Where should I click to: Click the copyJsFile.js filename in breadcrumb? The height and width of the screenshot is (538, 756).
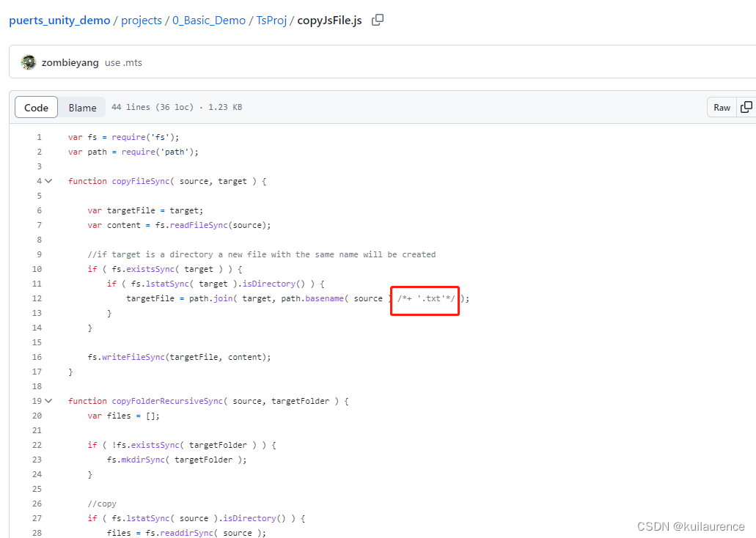(329, 20)
